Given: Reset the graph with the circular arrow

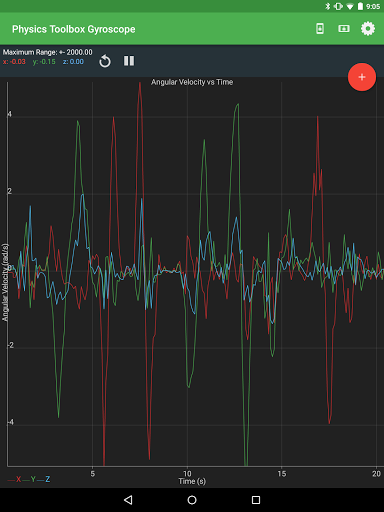Looking at the screenshot, I should coord(105,61).
